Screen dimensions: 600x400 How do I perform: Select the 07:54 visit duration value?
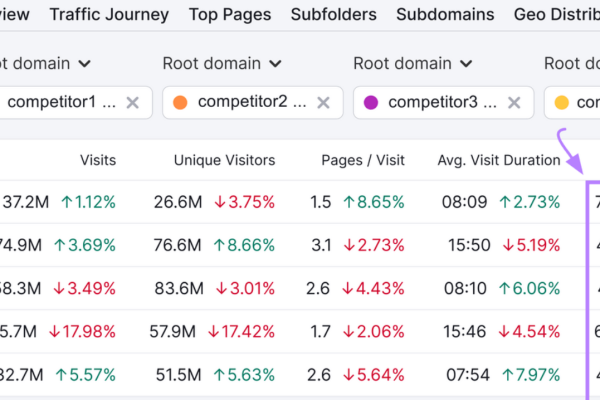coord(468,375)
